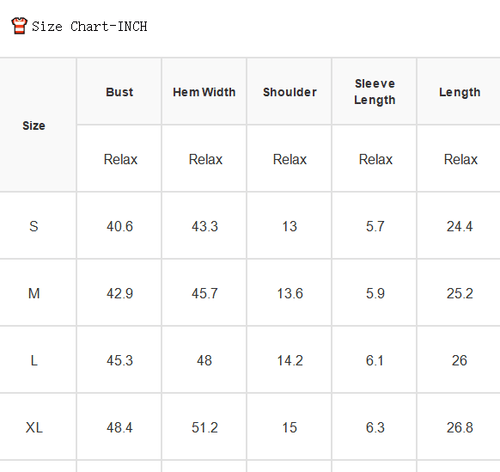
Task: Click the 24.4 length value for S
Action: click(460, 226)
